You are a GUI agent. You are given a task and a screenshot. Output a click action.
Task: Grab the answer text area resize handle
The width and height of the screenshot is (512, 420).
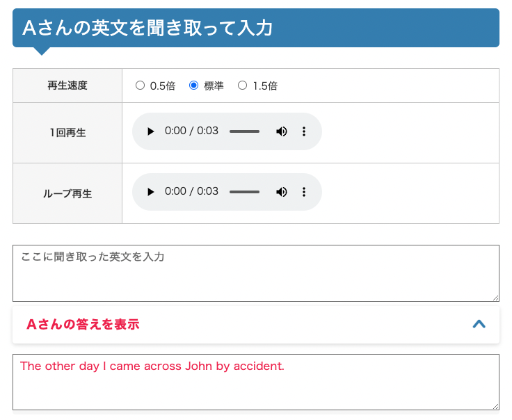pos(496,406)
